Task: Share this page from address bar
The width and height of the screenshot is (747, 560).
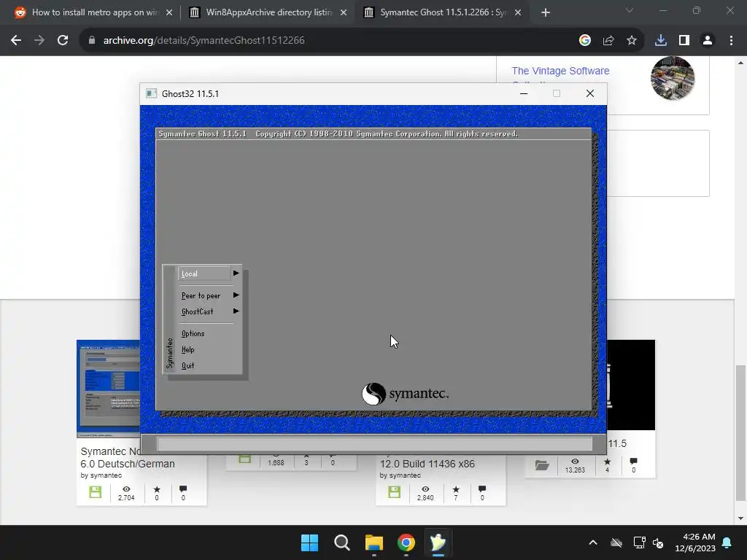Action: pyautogui.click(x=608, y=41)
